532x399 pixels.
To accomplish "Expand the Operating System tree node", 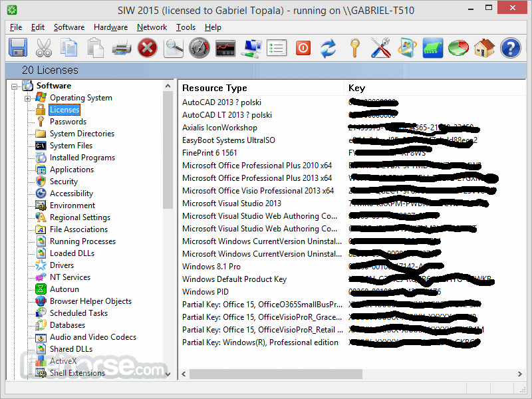I will pos(27,98).
